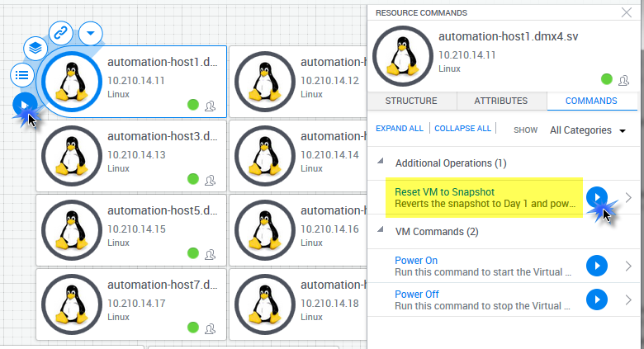The height and width of the screenshot is (349, 644).
Task: Click the automation-host3.d... name text
Action: [x=162, y=136]
